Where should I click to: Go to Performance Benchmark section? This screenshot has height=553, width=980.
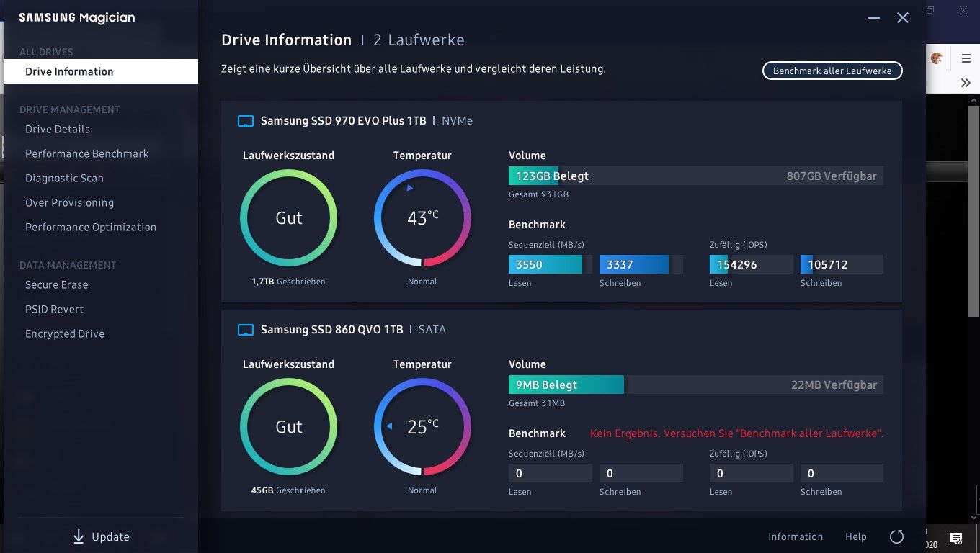click(x=86, y=153)
